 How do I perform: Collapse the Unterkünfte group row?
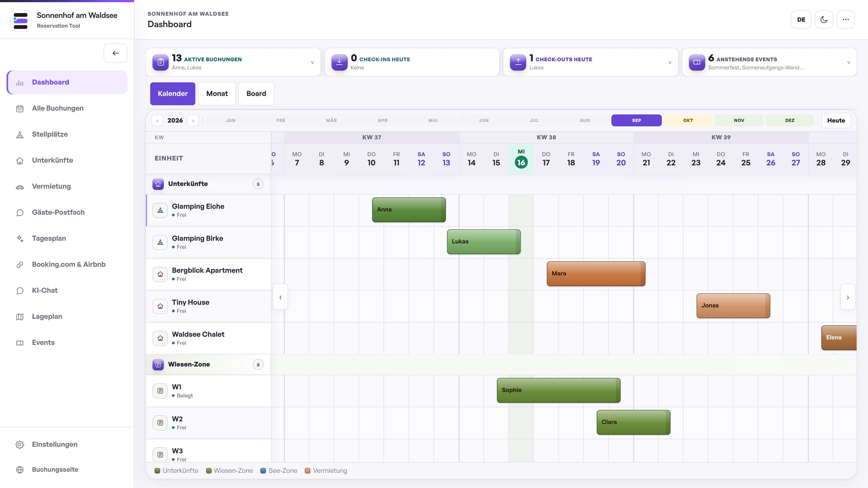208,184
